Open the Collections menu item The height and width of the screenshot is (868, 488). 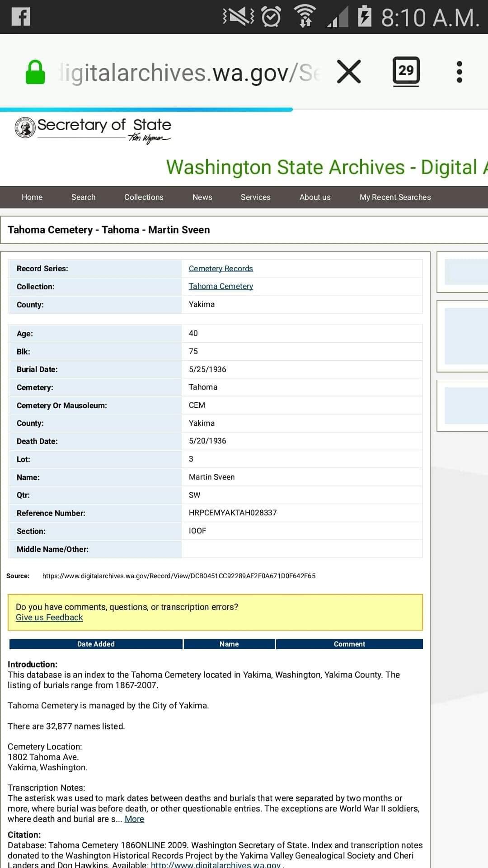[x=144, y=197]
